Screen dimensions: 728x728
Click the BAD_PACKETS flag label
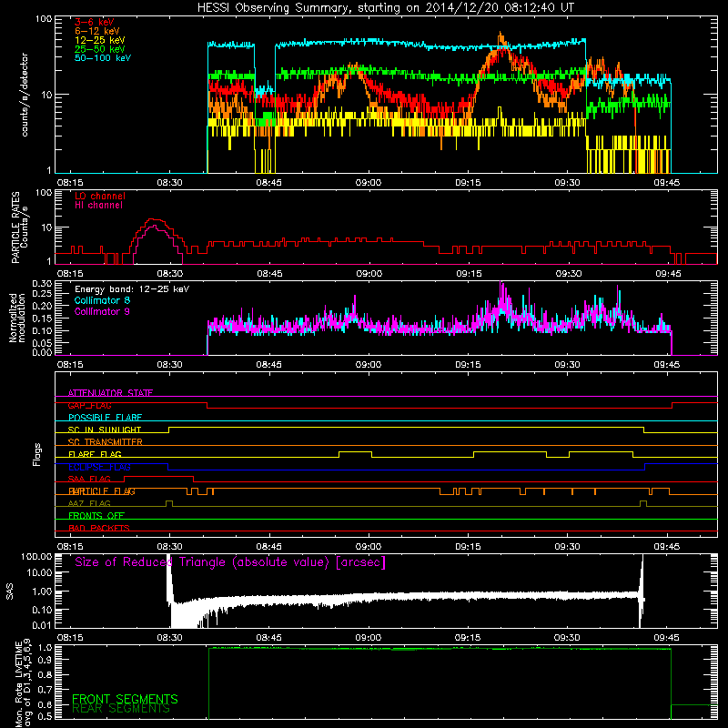coord(99,529)
